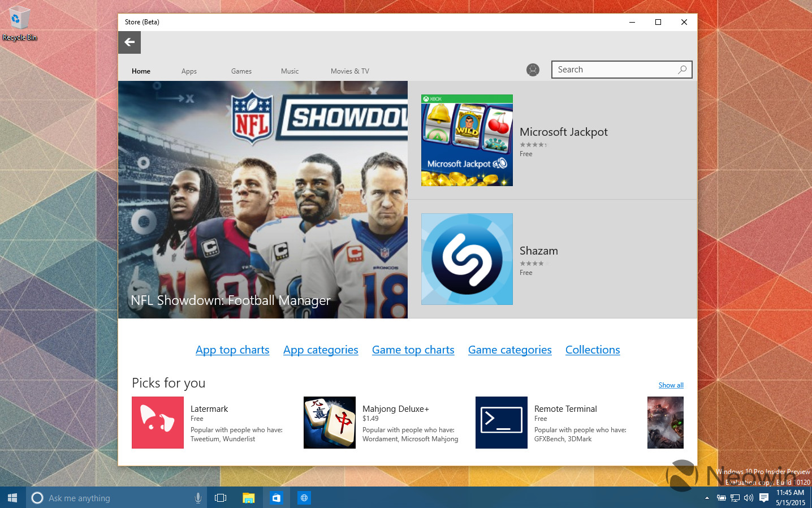Viewport: 812px width, 508px height.
Task: Click the Store icon in the taskbar
Action: [276, 498]
